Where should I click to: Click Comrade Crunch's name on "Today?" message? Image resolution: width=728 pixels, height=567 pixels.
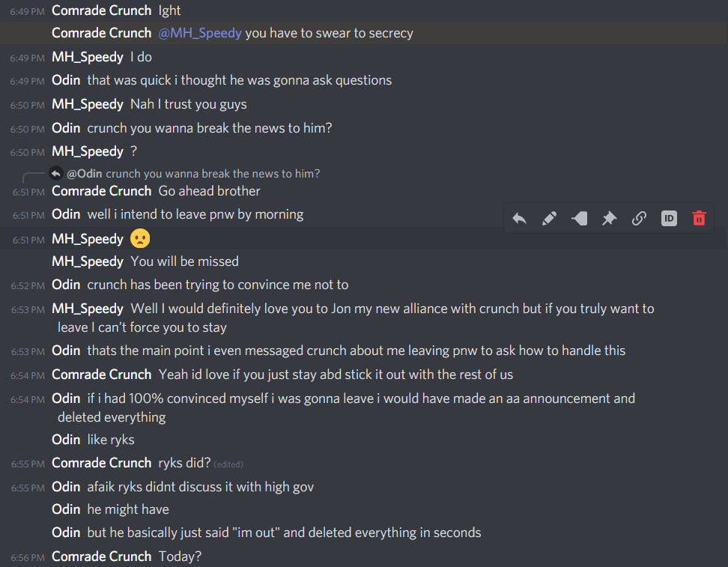point(101,557)
